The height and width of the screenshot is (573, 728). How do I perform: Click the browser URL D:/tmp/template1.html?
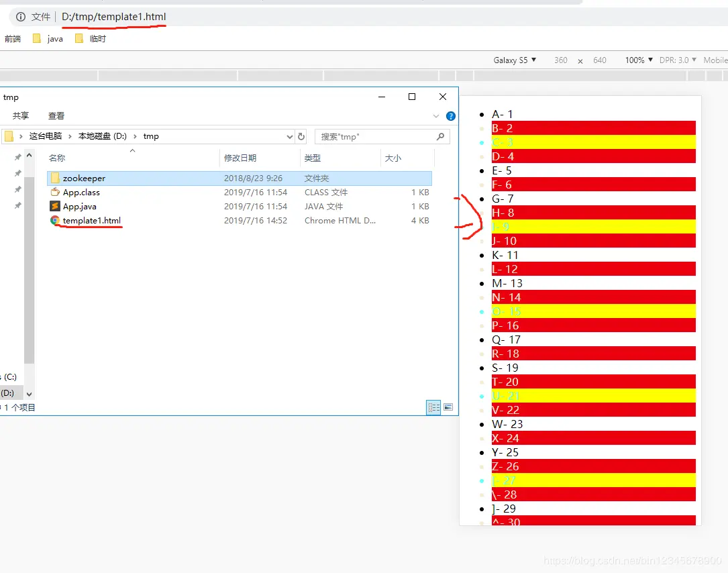tap(114, 17)
